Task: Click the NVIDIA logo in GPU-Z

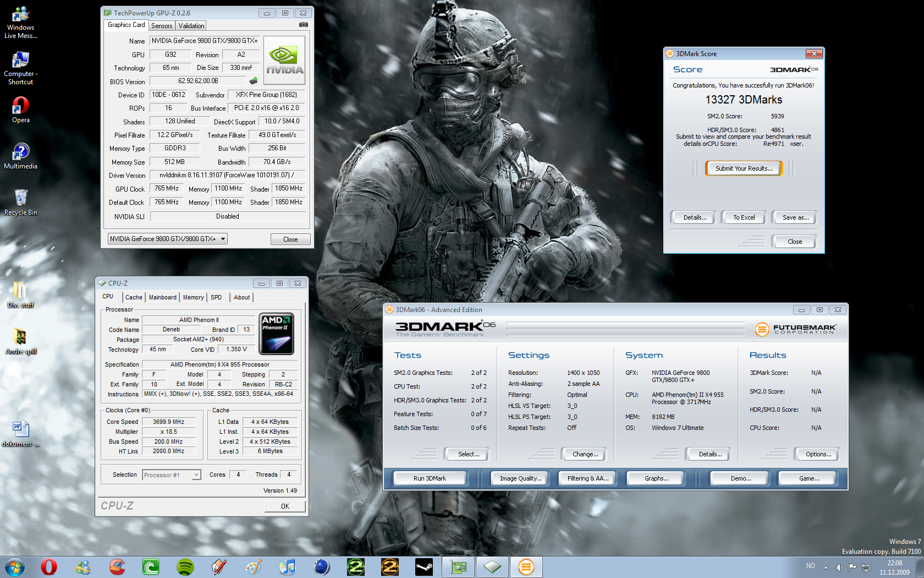Action: pos(284,60)
